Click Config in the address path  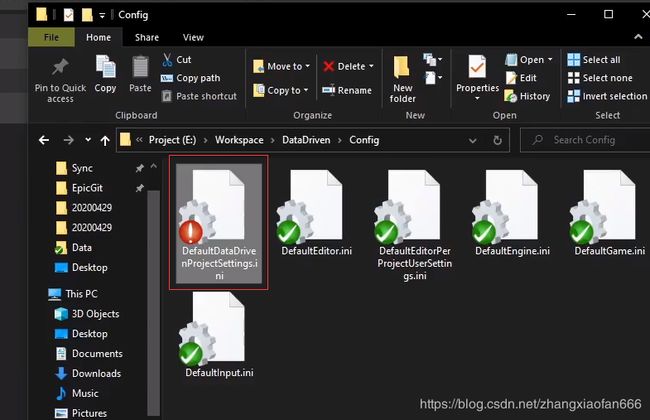tap(364, 140)
